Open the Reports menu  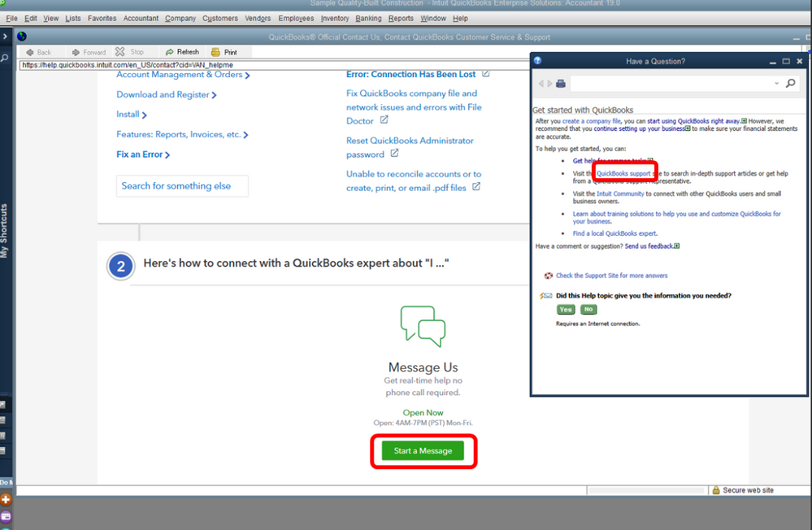pyautogui.click(x=401, y=18)
